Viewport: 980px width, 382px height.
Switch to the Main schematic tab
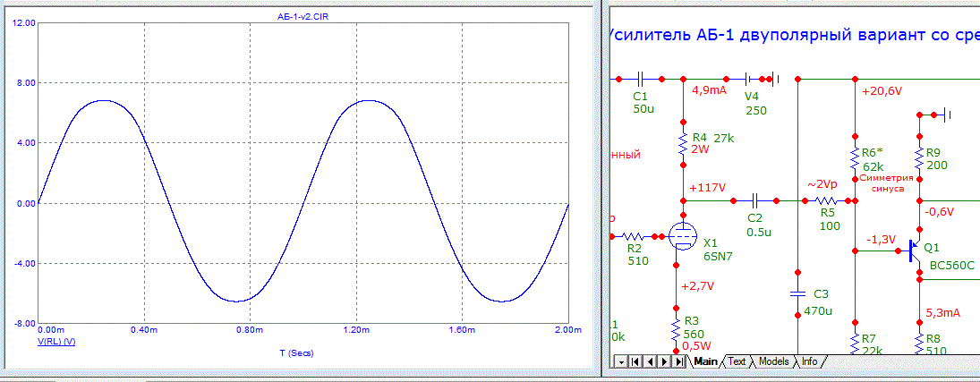705,361
